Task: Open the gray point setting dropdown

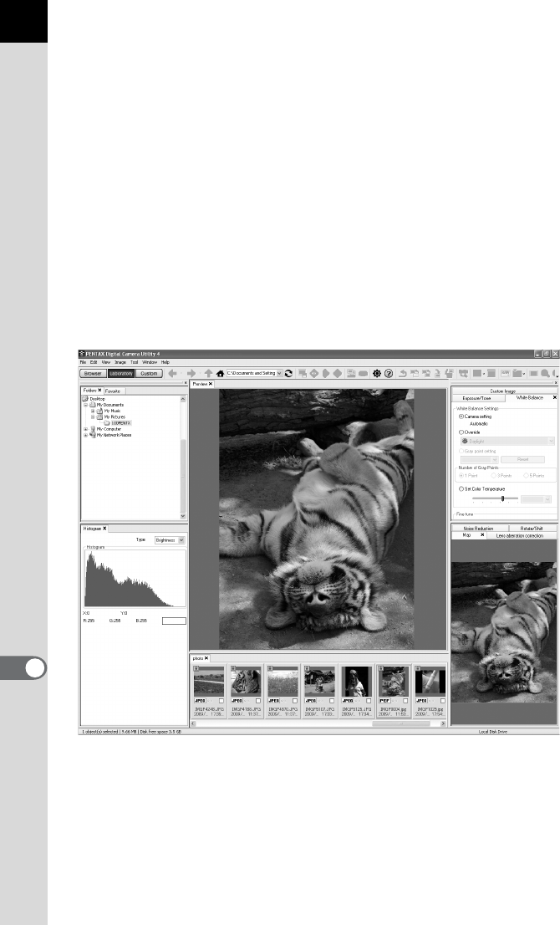Action: point(480,459)
